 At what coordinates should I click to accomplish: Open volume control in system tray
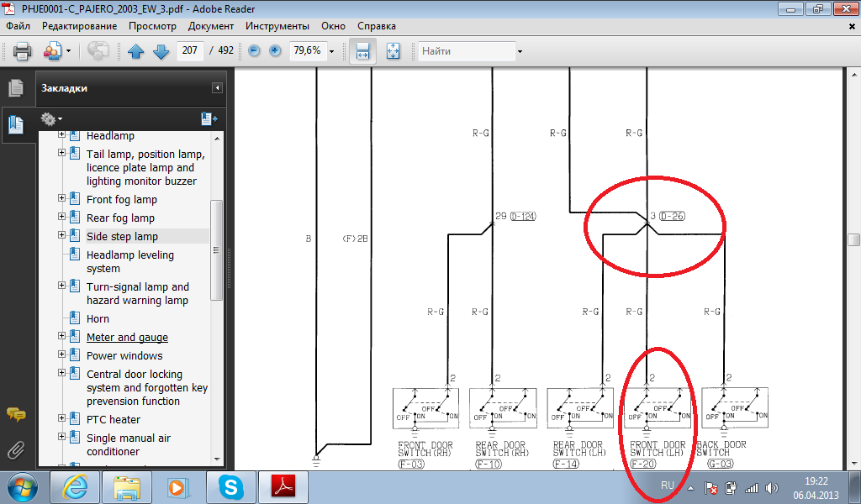772,487
